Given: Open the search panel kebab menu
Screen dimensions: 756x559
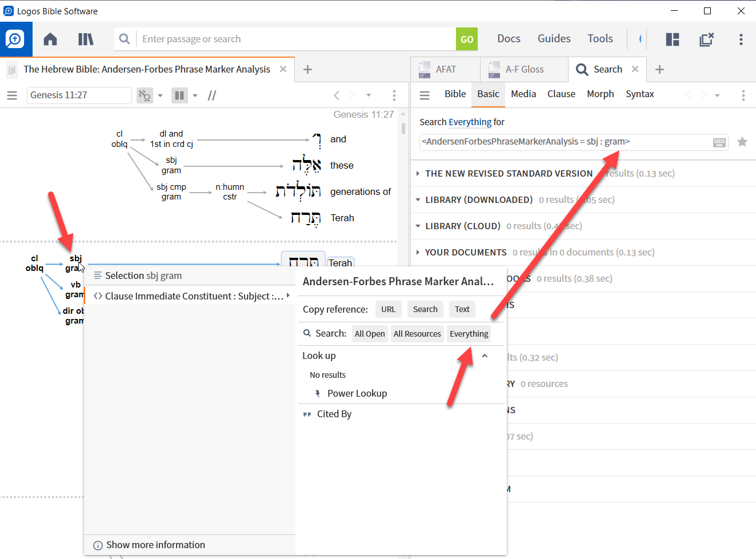Looking at the screenshot, I should (x=743, y=95).
